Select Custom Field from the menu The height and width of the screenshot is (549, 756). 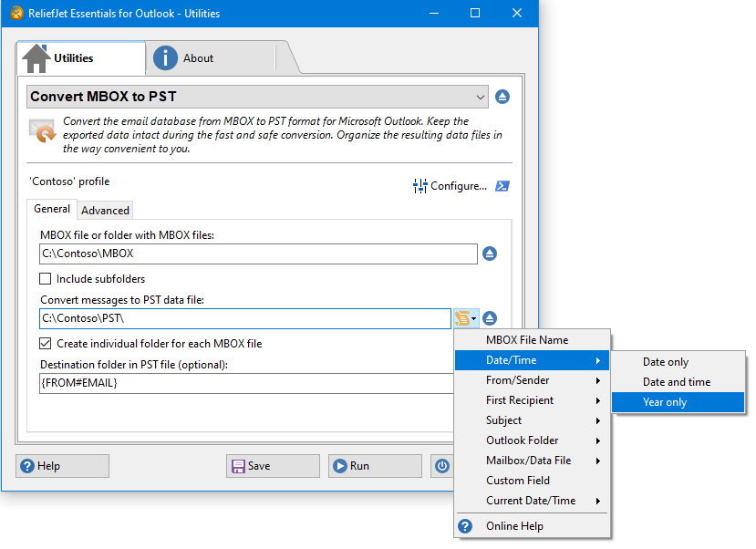tap(533, 481)
